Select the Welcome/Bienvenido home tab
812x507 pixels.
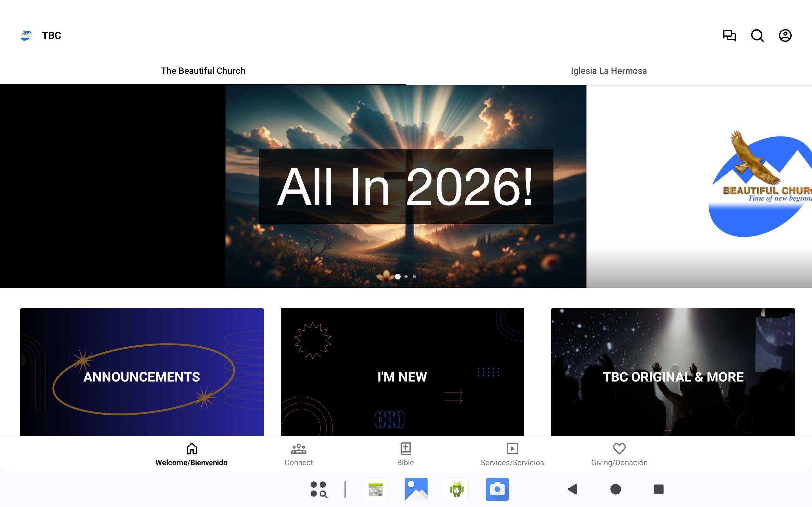(192, 454)
